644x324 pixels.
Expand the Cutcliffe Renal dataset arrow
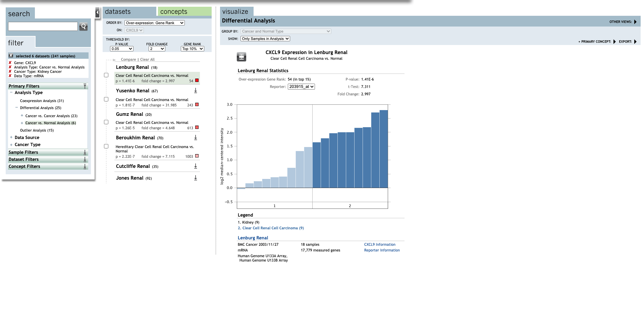coord(196,166)
